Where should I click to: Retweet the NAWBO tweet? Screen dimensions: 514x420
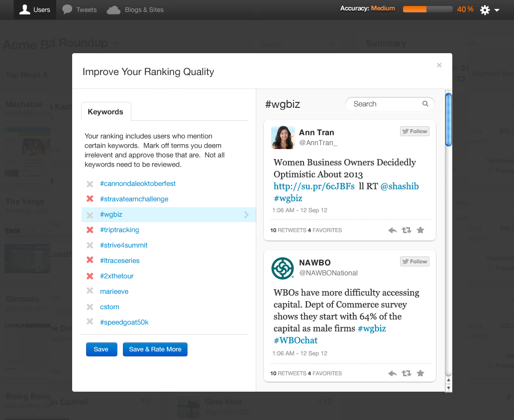click(407, 373)
